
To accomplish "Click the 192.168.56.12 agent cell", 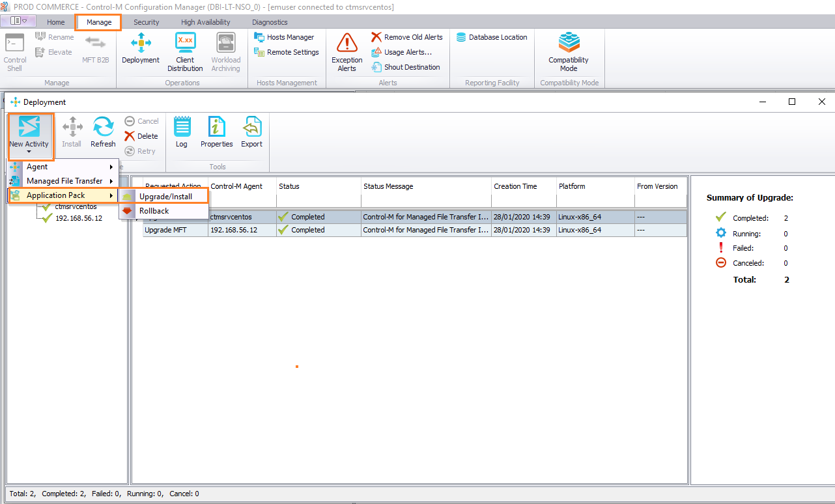I will pyautogui.click(x=242, y=230).
